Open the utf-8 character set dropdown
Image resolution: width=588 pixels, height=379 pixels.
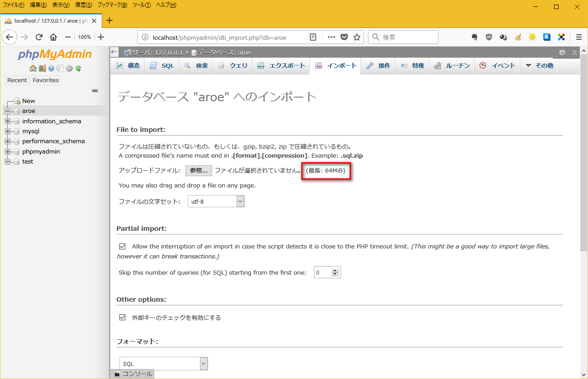(216, 201)
